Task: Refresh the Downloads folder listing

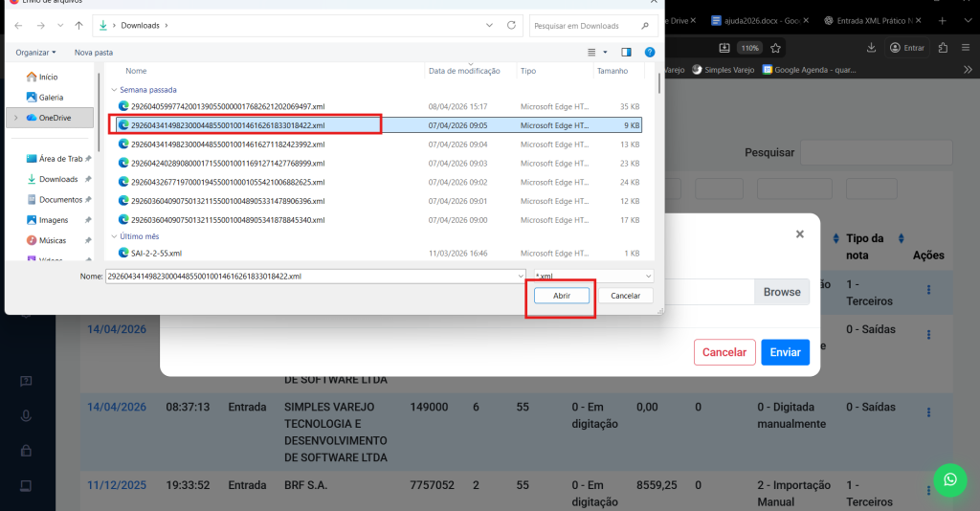Action: point(511,25)
